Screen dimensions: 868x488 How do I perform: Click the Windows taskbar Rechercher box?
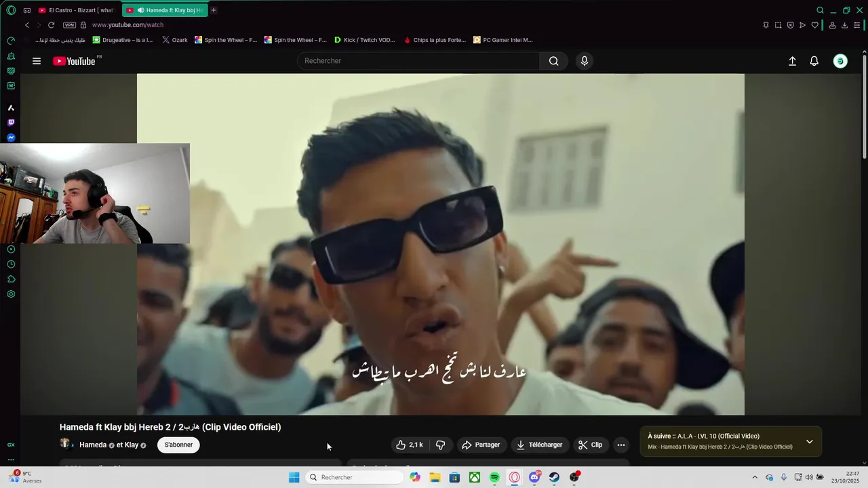355,477
